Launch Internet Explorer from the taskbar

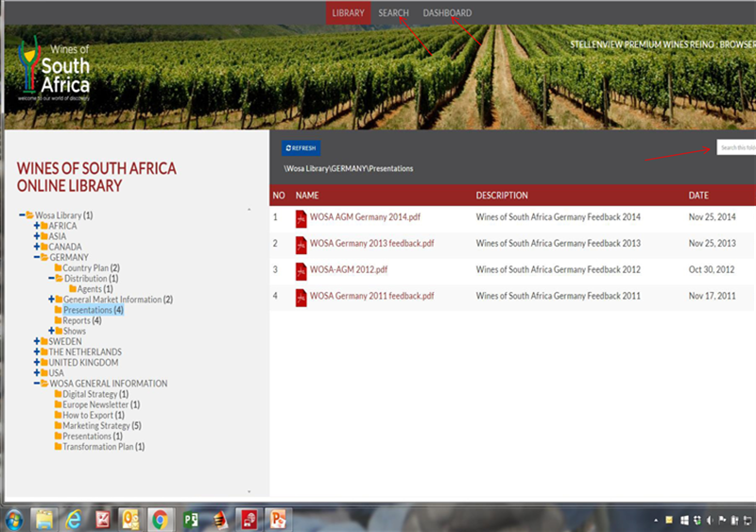[x=74, y=520]
